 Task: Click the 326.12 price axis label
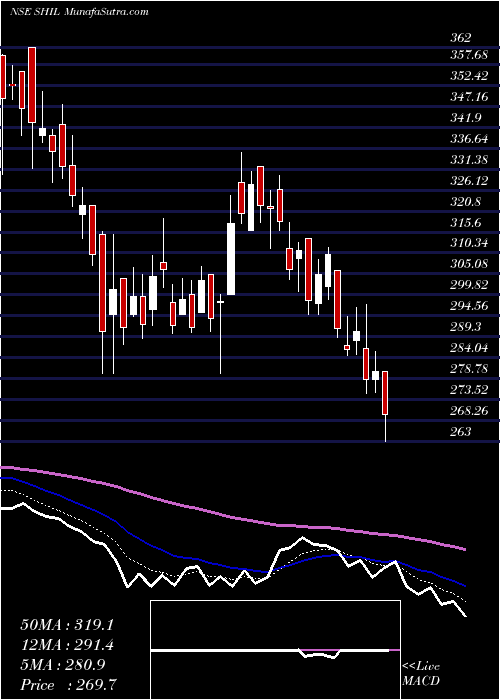pyautogui.click(x=469, y=181)
